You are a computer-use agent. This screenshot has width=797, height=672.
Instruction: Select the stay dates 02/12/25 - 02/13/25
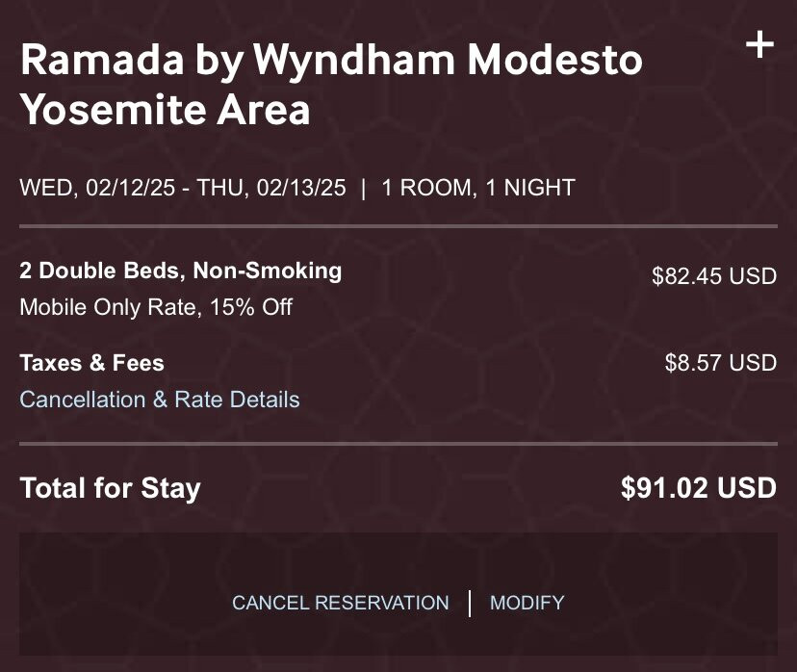pos(183,188)
